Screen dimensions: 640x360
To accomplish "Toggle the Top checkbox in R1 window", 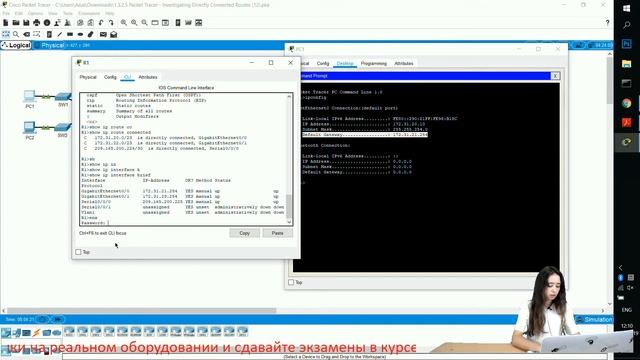I will coord(78,252).
